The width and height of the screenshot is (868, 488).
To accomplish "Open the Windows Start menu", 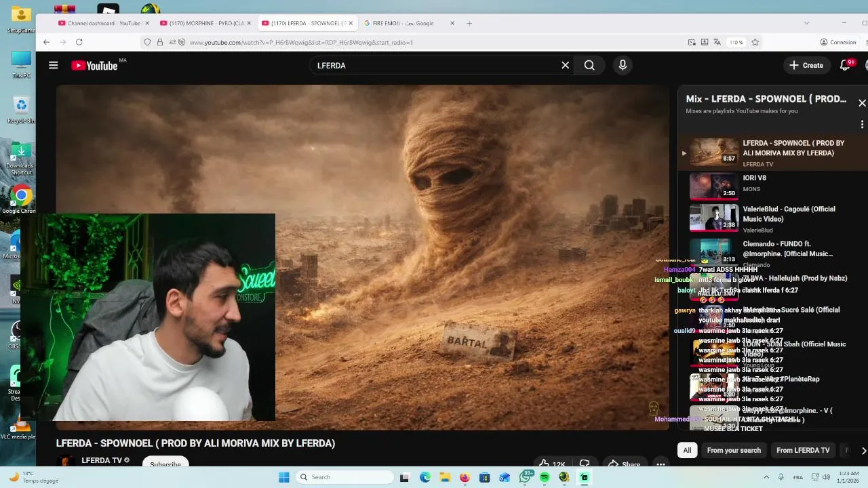I will click(284, 477).
